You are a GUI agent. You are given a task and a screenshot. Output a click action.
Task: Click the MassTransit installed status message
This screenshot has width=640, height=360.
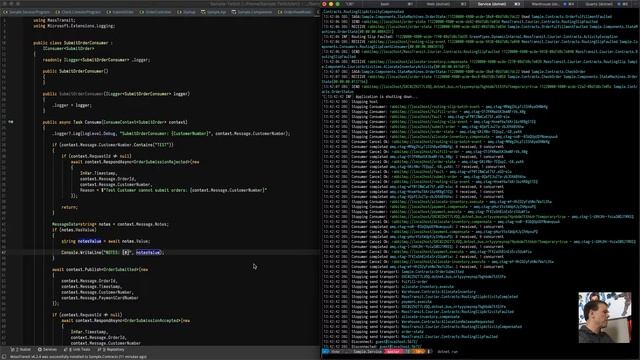[x=78, y=357]
